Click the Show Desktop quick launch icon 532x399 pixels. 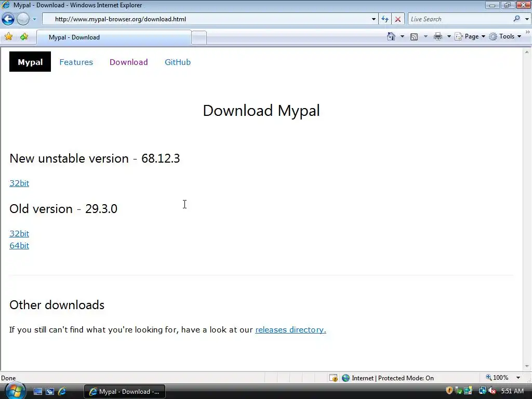coord(37,392)
